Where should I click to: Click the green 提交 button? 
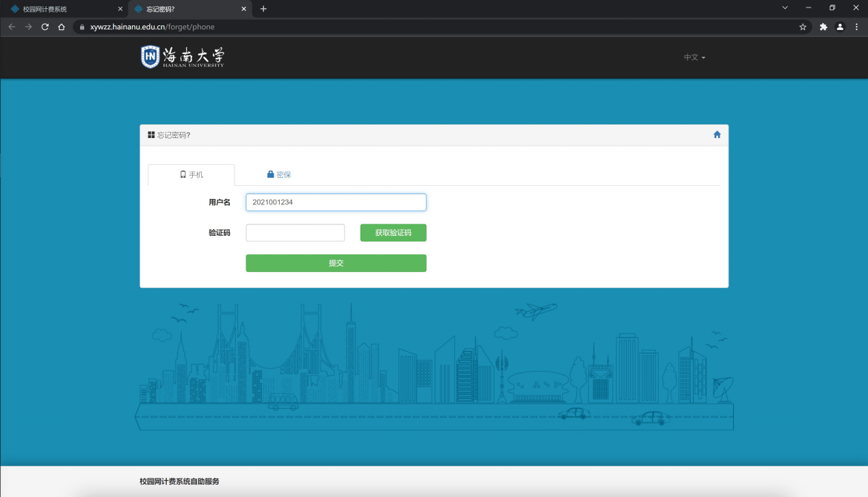(x=336, y=263)
